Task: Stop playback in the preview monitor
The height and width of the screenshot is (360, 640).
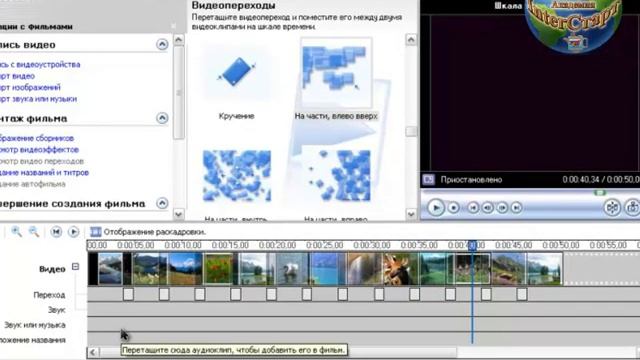Action: coord(453,208)
